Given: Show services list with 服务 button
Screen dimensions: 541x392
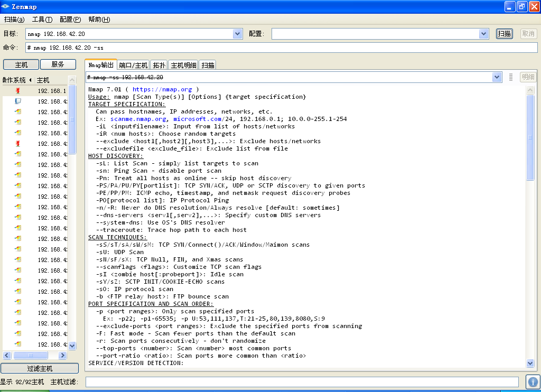Looking at the screenshot, I should (58, 64).
